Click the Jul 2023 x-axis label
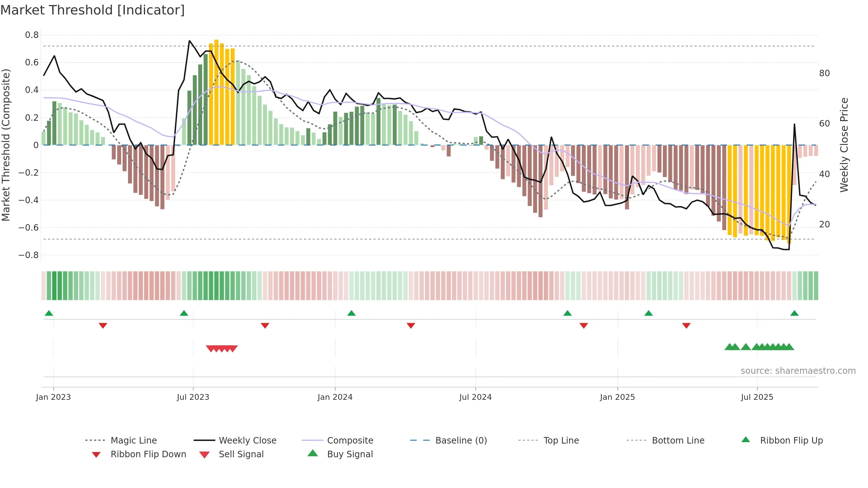 [x=193, y=397]
